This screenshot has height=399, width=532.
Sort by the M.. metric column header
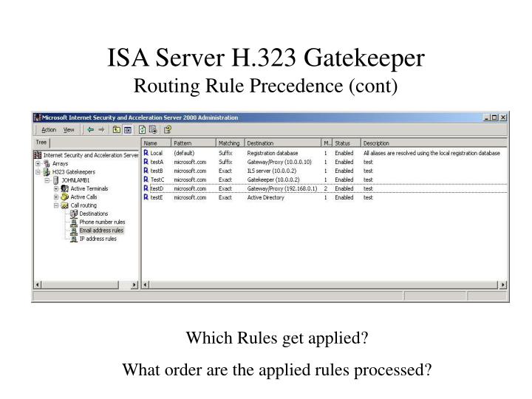click(x=327, y=143)
